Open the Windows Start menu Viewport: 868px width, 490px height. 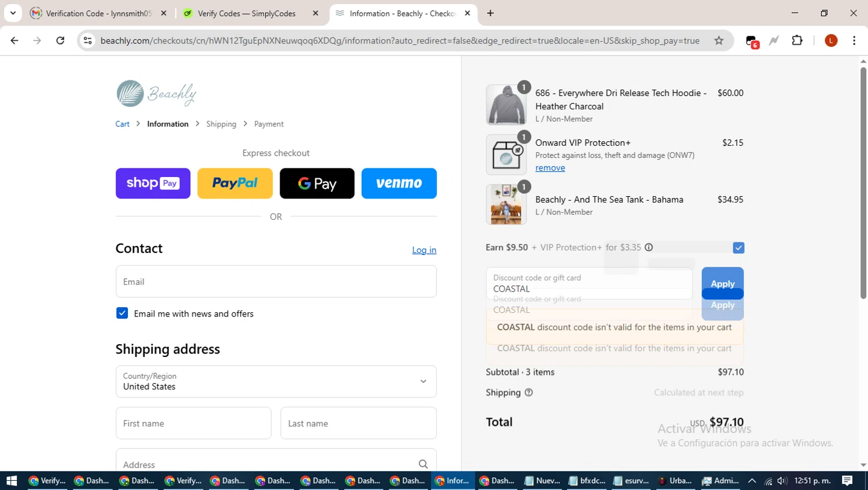coord(12,481)
